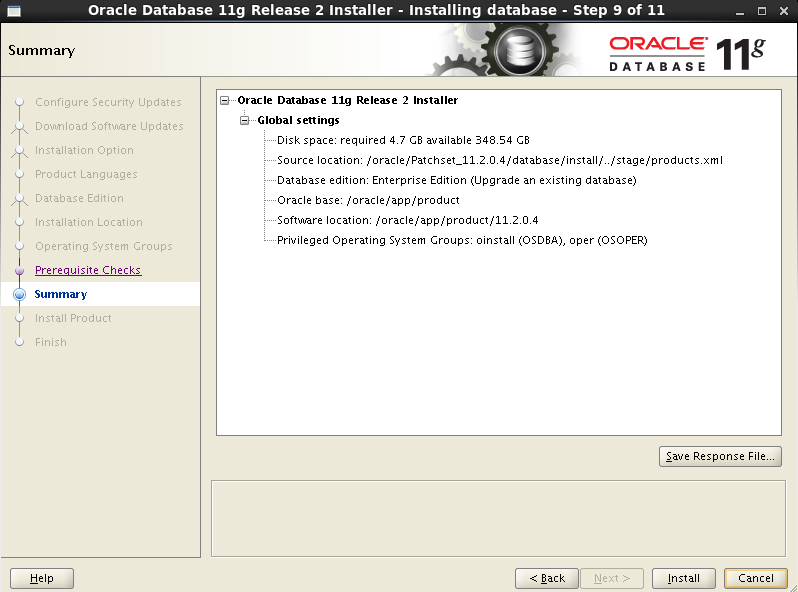Open the Prerequisite Checks step link

coord(88,270)
